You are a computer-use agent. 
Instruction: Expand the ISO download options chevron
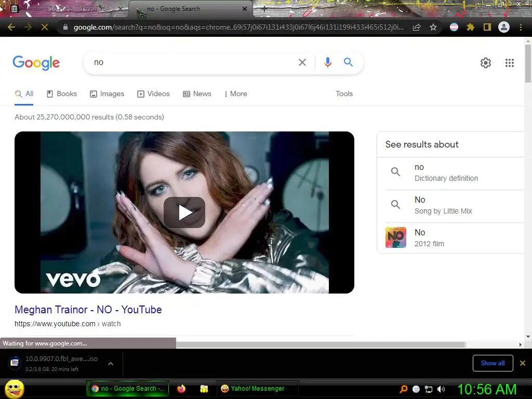pyautogui.click(x=110, y=364)
